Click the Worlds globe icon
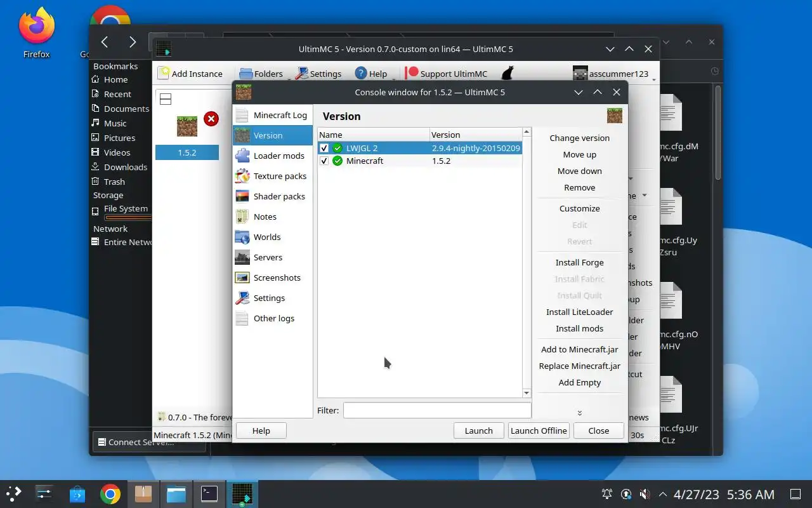This screenshot has width=812, height=508. click(242, 237)
